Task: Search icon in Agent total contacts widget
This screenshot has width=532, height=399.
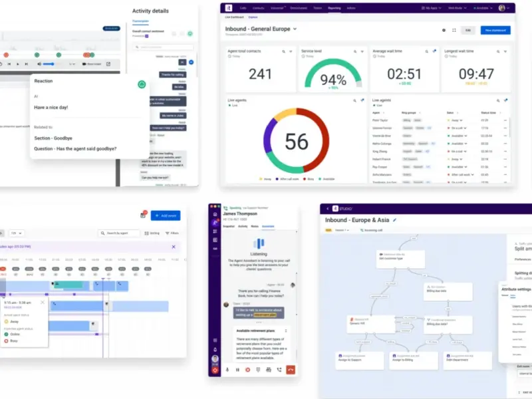Action: click(x=283, y=52)
